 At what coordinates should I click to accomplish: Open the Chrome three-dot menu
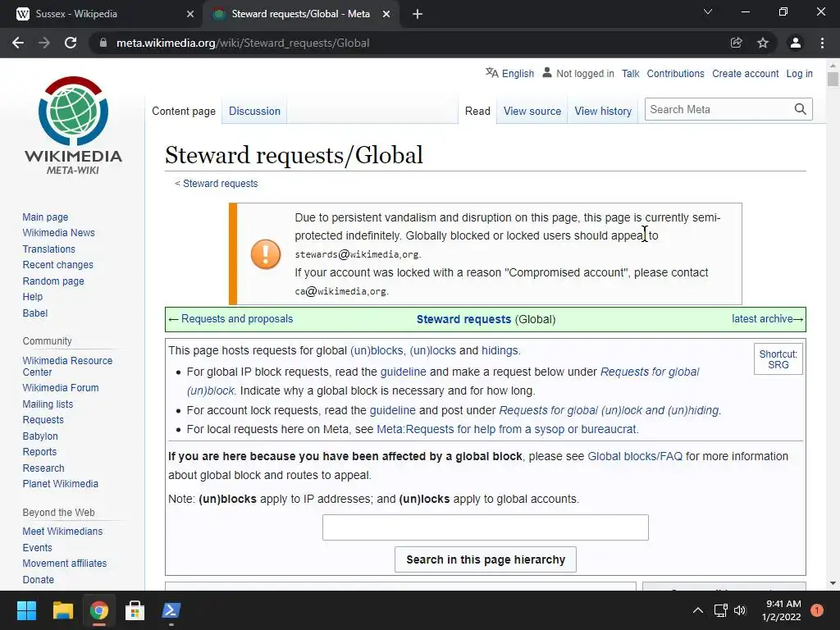[x=822, y=43]
